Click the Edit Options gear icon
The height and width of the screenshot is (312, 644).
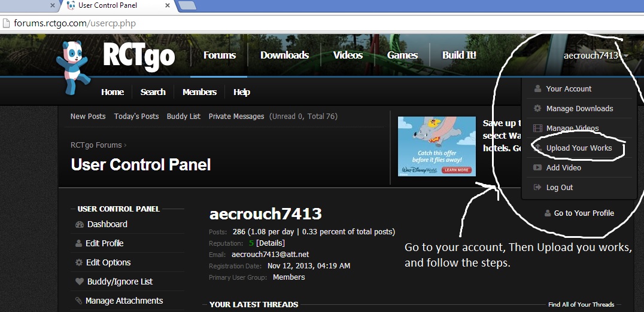(79, 263)
